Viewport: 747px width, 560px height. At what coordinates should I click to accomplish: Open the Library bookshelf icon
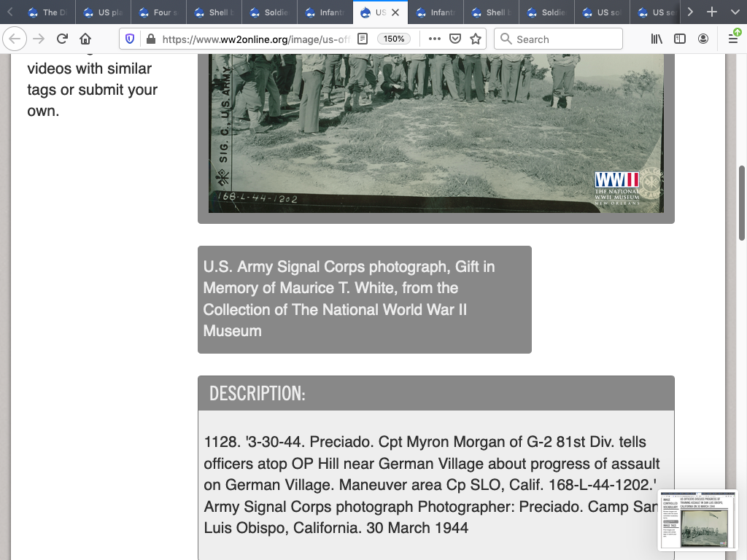657,39
